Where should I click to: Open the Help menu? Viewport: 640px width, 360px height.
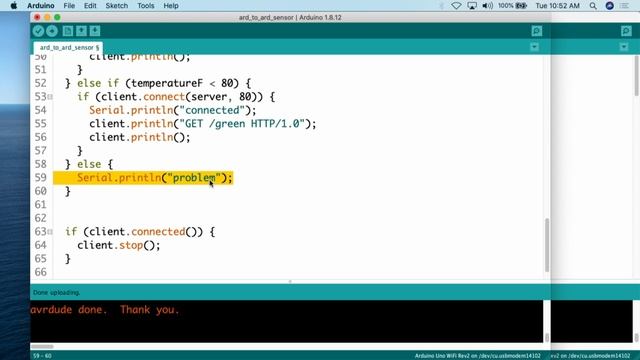click(171, 6)
